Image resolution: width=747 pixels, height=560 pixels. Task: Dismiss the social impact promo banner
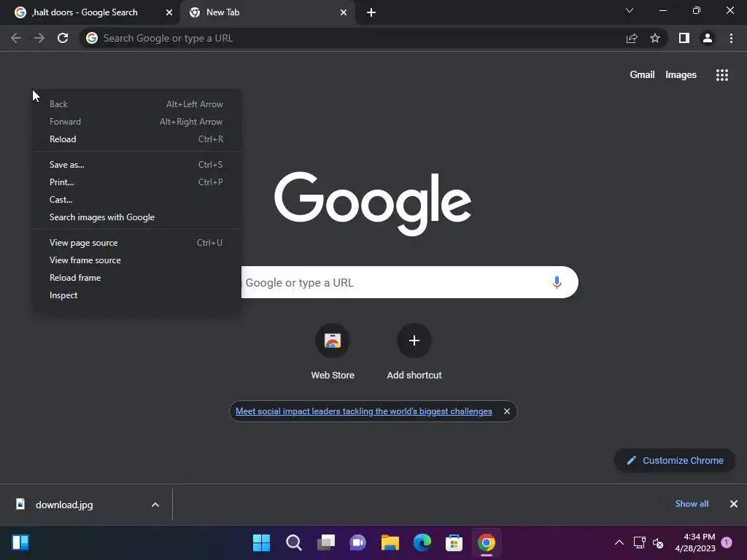pyautogui.click(x=507, y=411)
